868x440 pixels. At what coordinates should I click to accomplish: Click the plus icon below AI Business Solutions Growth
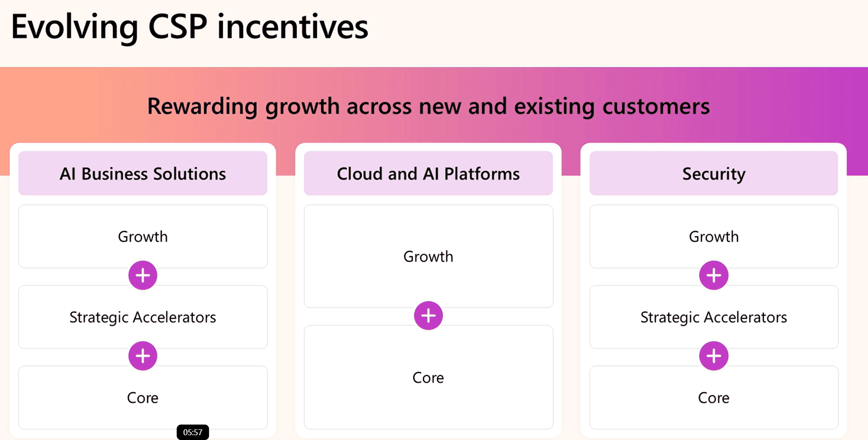pos(143,275)
